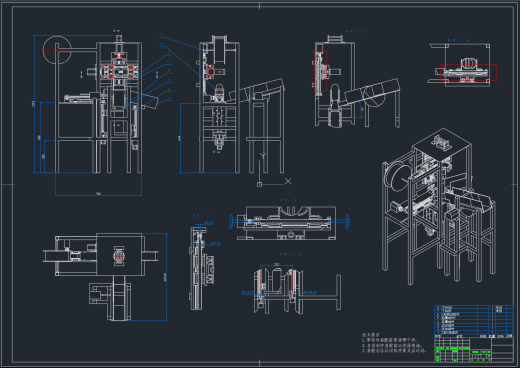This screenshot has height=368, width=520.
Task: Select the title block with green fields
Action: (x=474, y=349)
